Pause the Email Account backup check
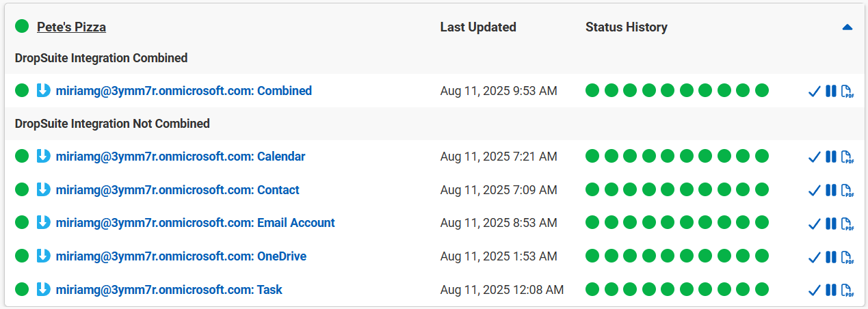This screenshot has height=309, width=868. click(x=831, y=224)
